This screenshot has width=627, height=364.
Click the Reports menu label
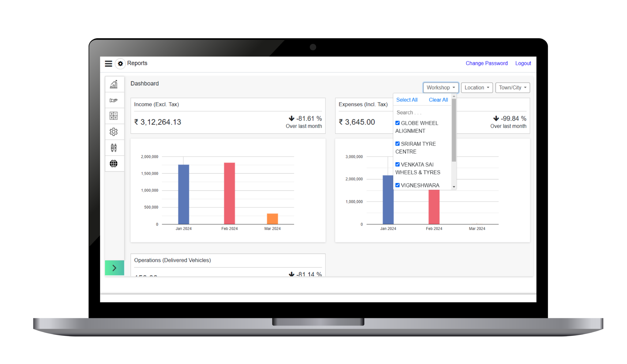[x=137, y=63]
